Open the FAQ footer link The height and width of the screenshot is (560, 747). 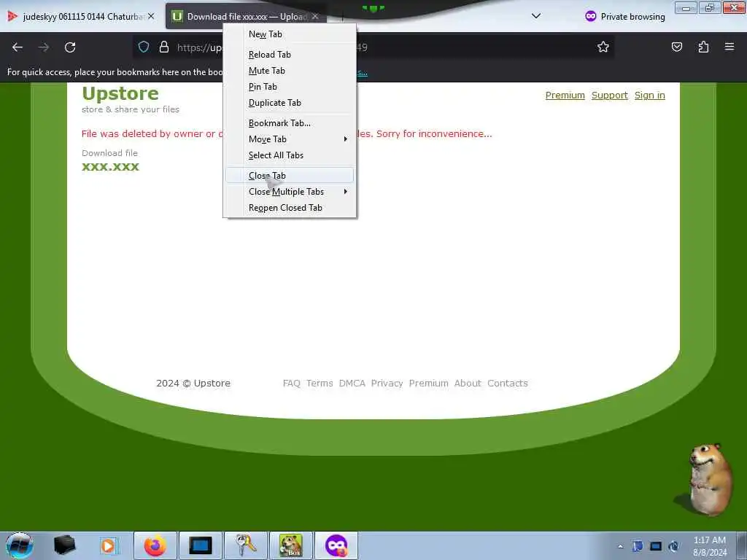(x=292, y=384)
